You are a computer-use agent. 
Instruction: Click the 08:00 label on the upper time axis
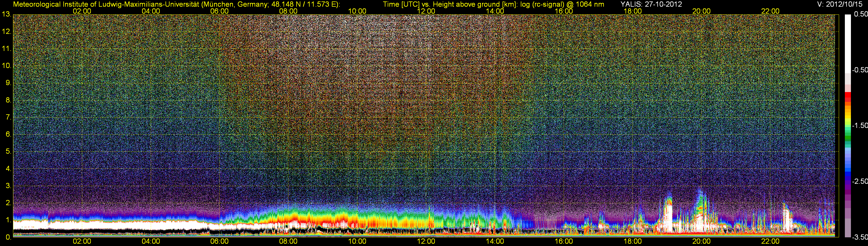point(288,11)
